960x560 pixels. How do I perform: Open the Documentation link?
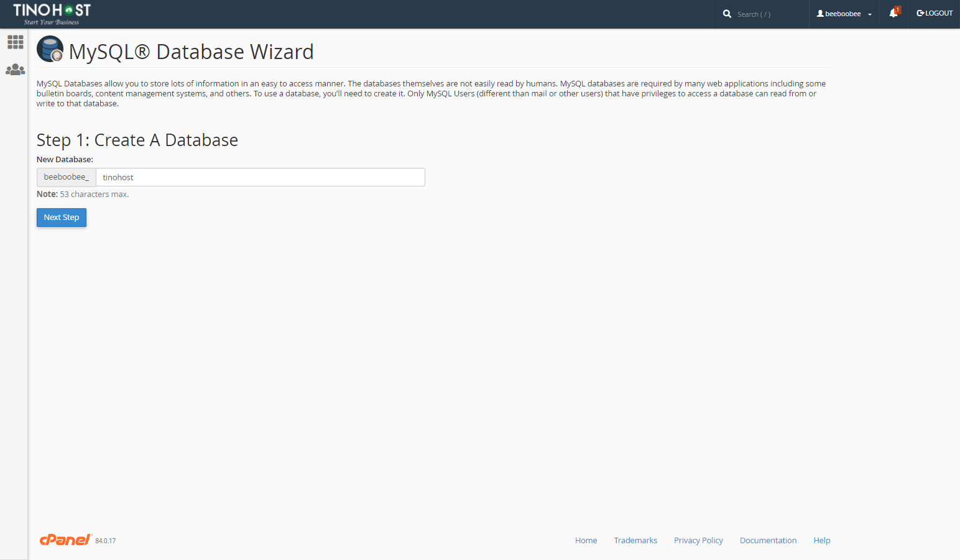pyautogui.click(x=768, y=541)
